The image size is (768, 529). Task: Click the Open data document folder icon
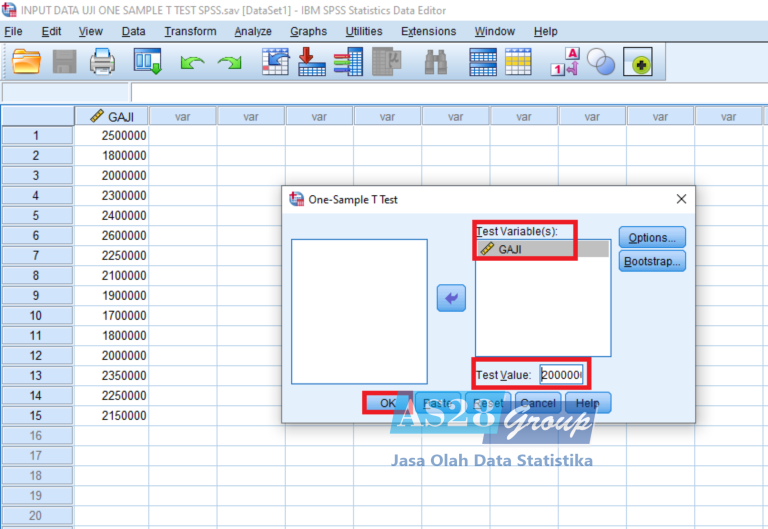[27, 64]
